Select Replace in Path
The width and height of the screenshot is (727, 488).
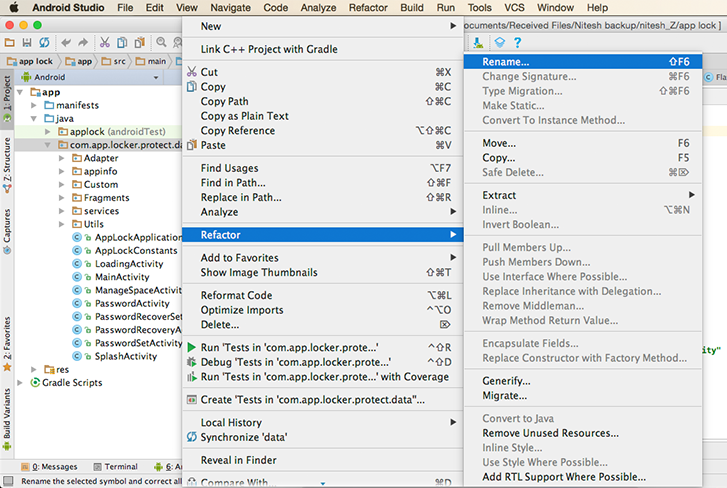[x=323, y=197]
